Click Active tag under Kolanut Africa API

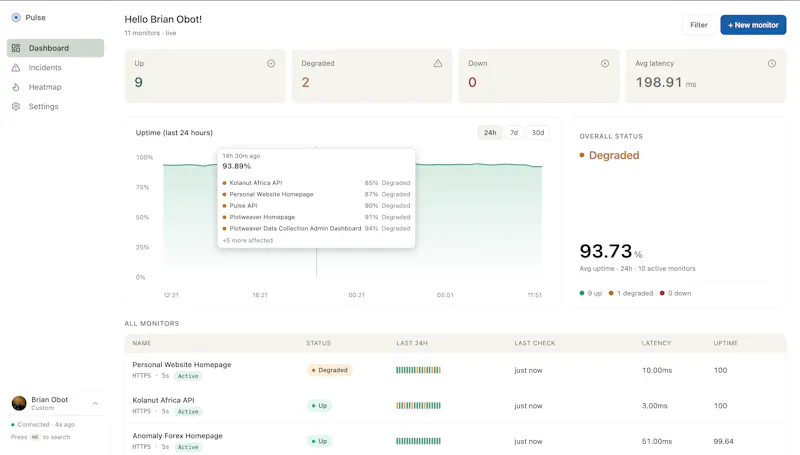click(188, 412)
